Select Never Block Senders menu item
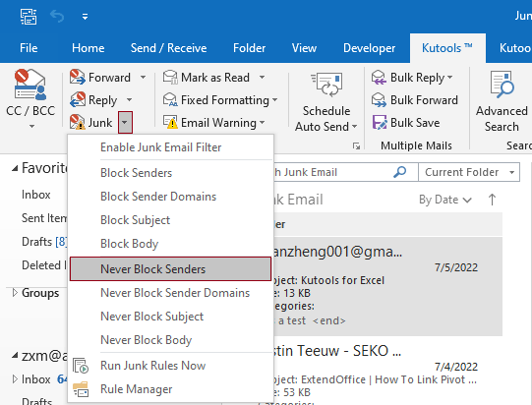The image size is (532, 405). (170, 269)
